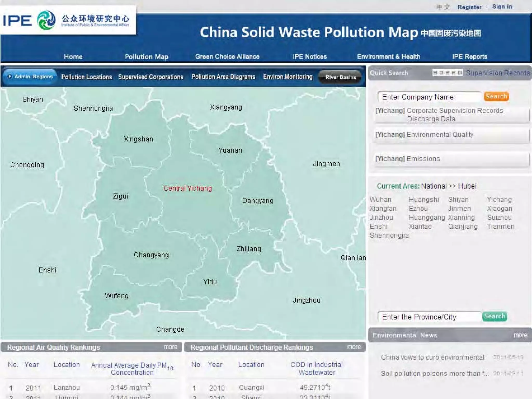Open the IPE Reports menu
Viewport: 532px width, 399px height.
pos(469,57)
